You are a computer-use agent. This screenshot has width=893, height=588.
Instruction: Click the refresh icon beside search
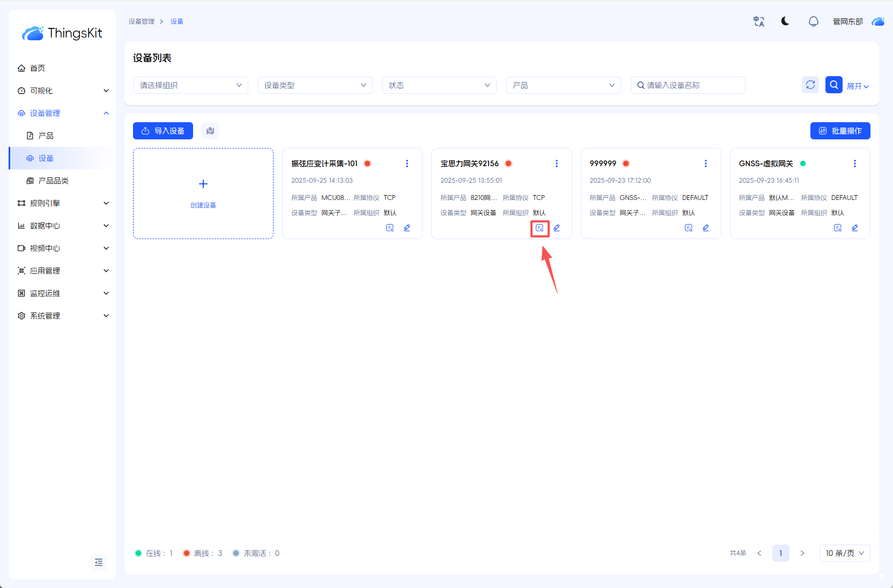click(810, 85)
